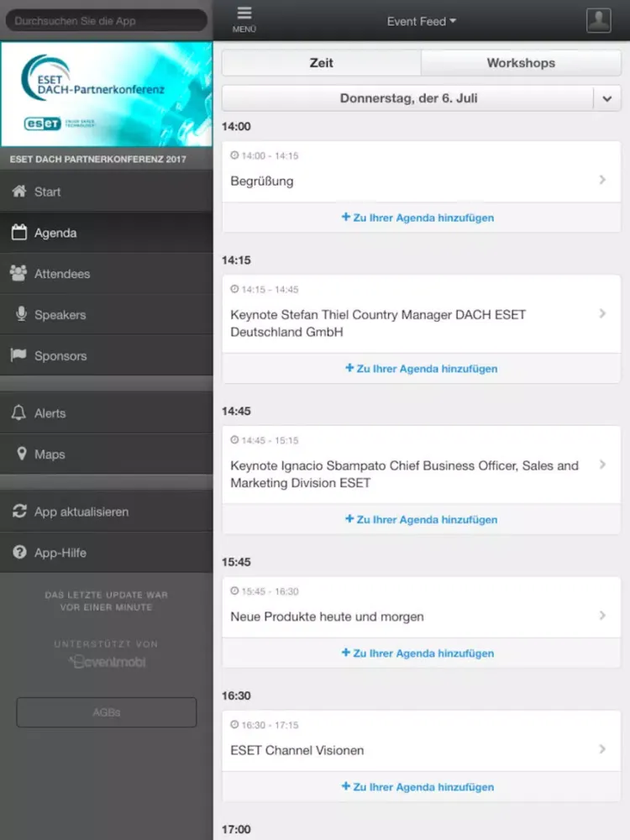Expand the Donnerstag, der 6. Juli date selector
This screenshot has height=840, width=630.
(421, 98)
